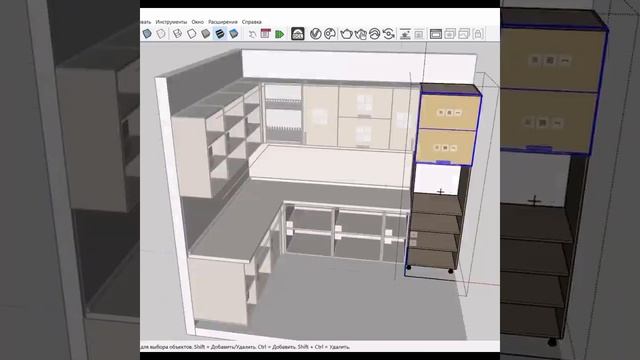
Task: Open the black warehouse-style toolbar icon
Action: (x=298, y=33)
